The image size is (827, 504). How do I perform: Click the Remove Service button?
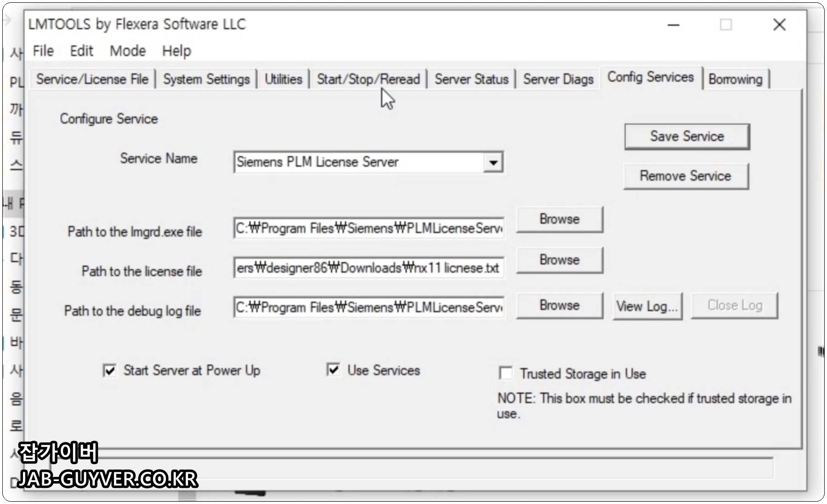tap(686, 176)
